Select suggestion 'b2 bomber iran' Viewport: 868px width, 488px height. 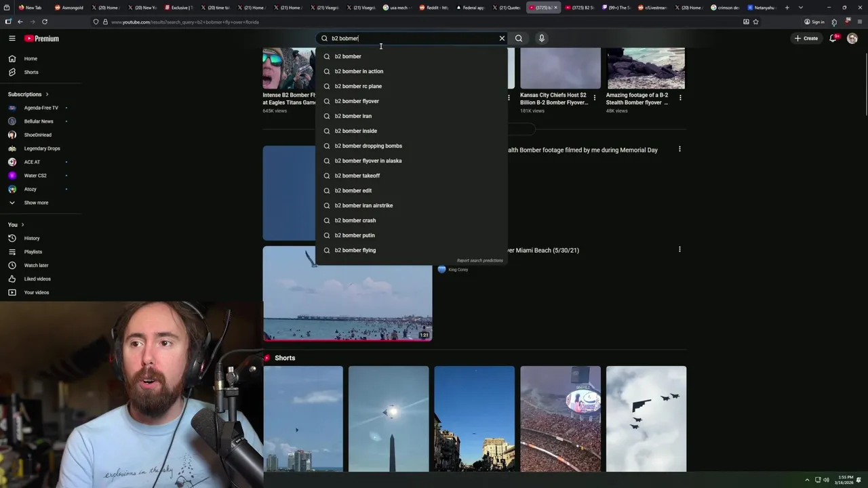(411, 116)
